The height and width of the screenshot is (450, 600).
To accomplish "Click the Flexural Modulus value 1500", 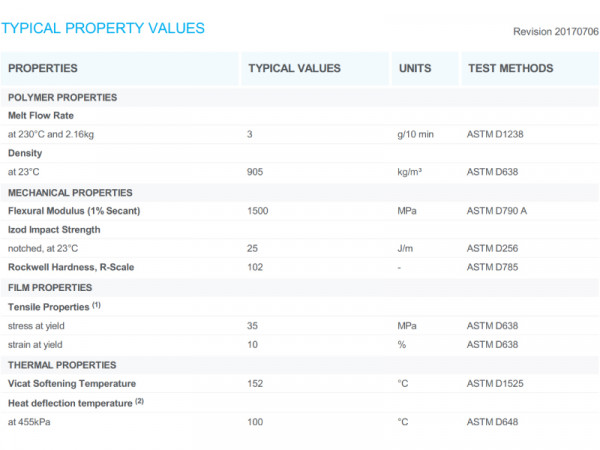I will [x=259, y=211].
